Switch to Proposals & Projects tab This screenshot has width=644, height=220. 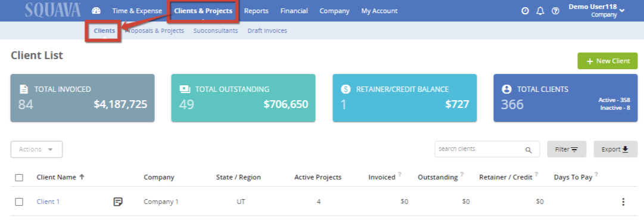click(x=155, y=30)
